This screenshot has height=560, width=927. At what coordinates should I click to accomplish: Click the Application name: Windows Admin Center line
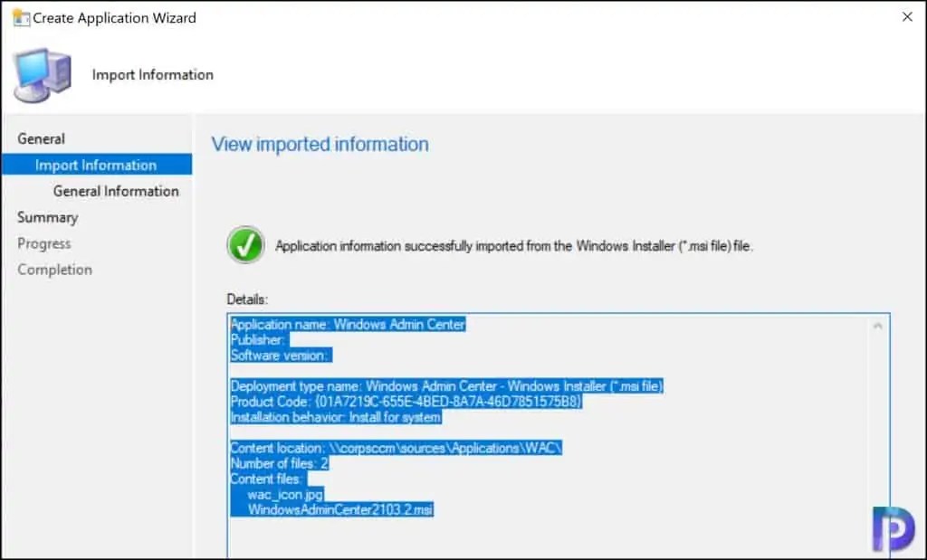tap(349, 324)
